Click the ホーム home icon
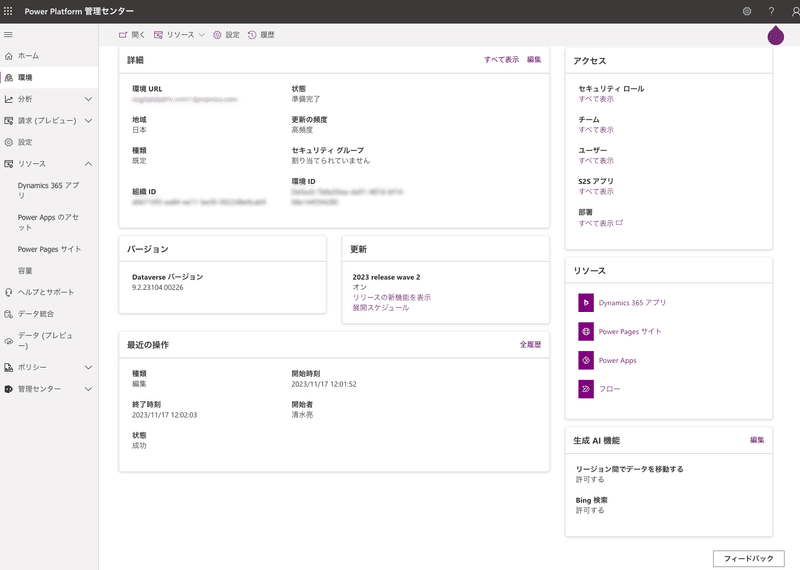The height and width of the screenshot is (570, 800). pos(9,56)
